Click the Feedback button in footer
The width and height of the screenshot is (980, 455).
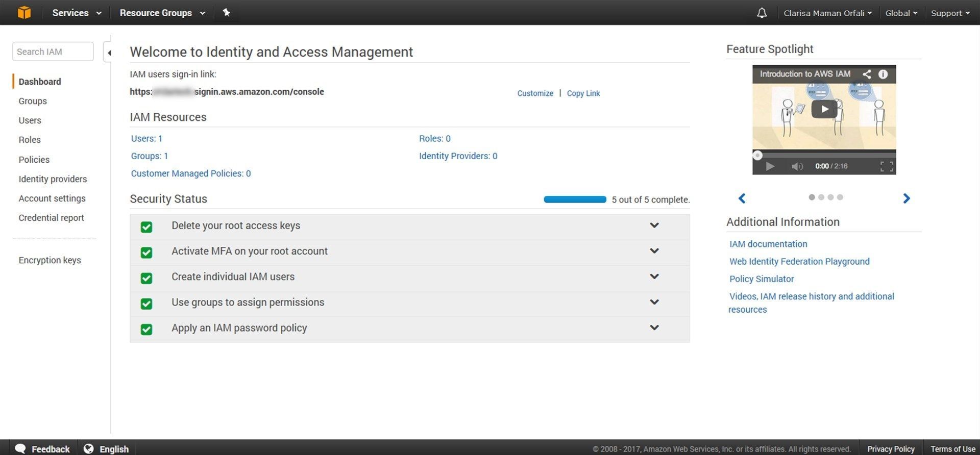[42, 449]
